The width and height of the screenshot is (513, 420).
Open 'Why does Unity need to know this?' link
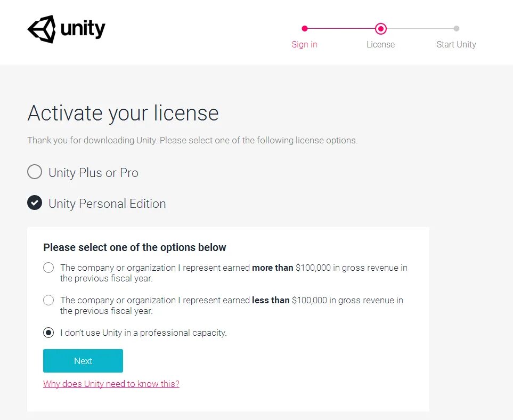111,384
